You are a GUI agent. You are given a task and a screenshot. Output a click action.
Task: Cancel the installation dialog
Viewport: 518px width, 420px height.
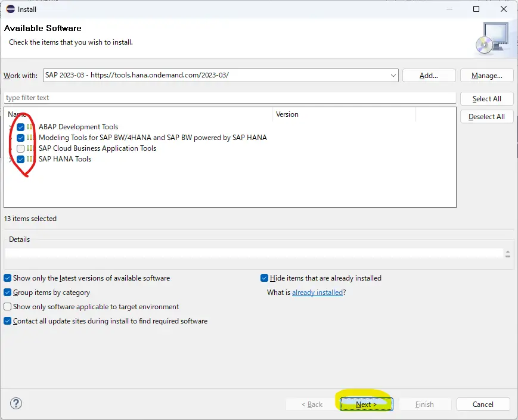click(483, 404)
